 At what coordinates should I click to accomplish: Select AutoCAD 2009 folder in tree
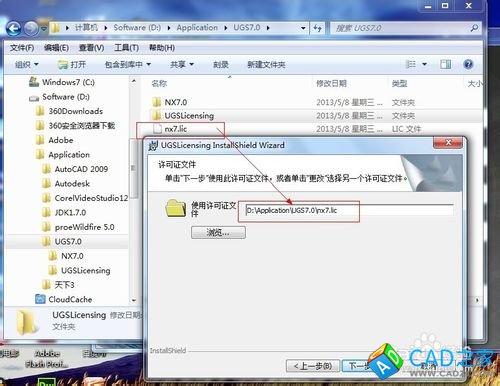pyautogui.click(x=75, y=169)
